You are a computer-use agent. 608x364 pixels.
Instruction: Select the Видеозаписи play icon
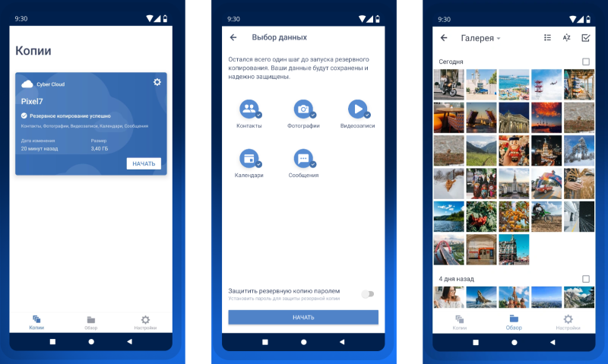pos(357,109)
